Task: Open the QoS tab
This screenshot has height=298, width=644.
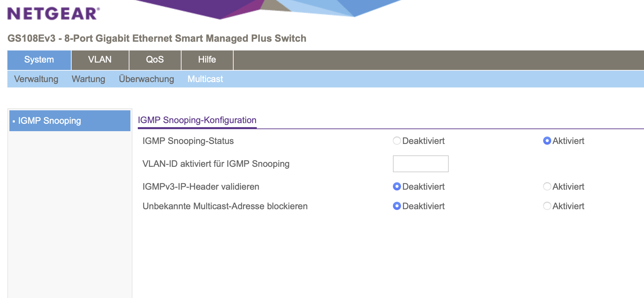Action: (x=155, y=60)
